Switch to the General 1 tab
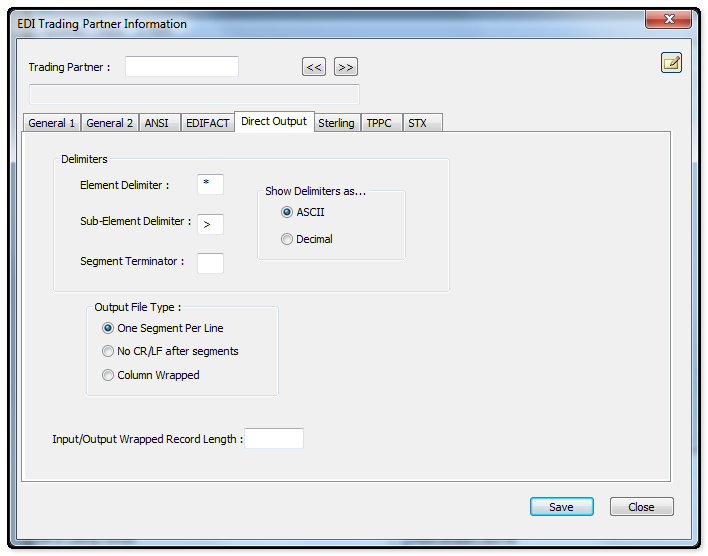This screenshot has width=708, height=556. click(x=51, y=123)
